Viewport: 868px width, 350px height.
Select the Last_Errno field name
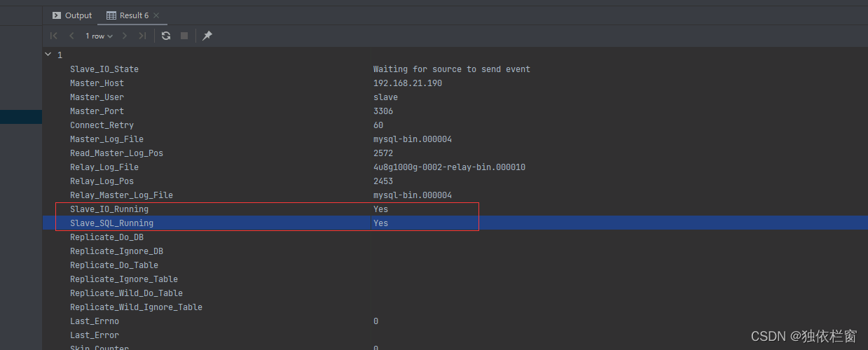(x=95, y=321)
